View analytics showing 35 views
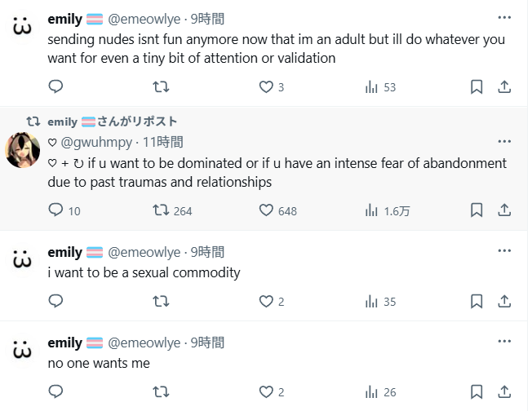 380,301
